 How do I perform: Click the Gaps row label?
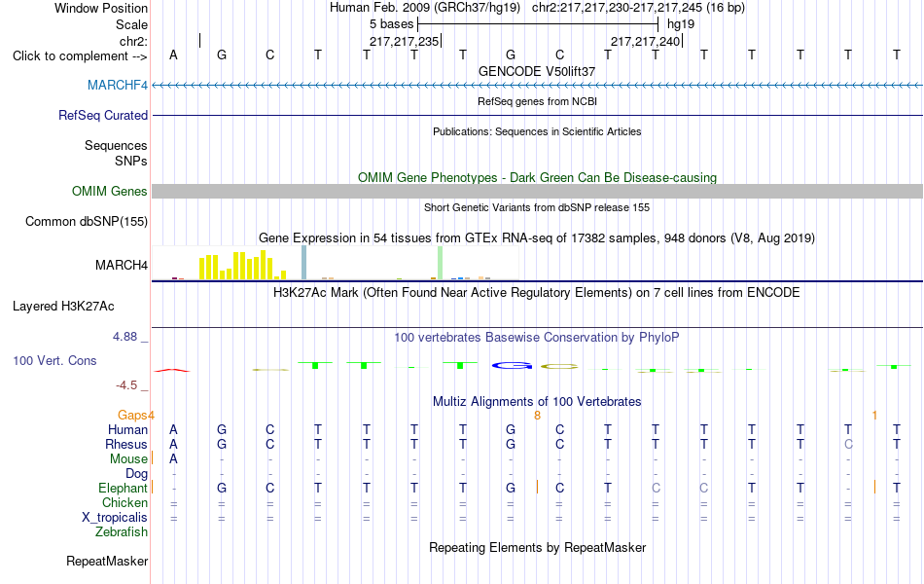click(x=133, y=416)
